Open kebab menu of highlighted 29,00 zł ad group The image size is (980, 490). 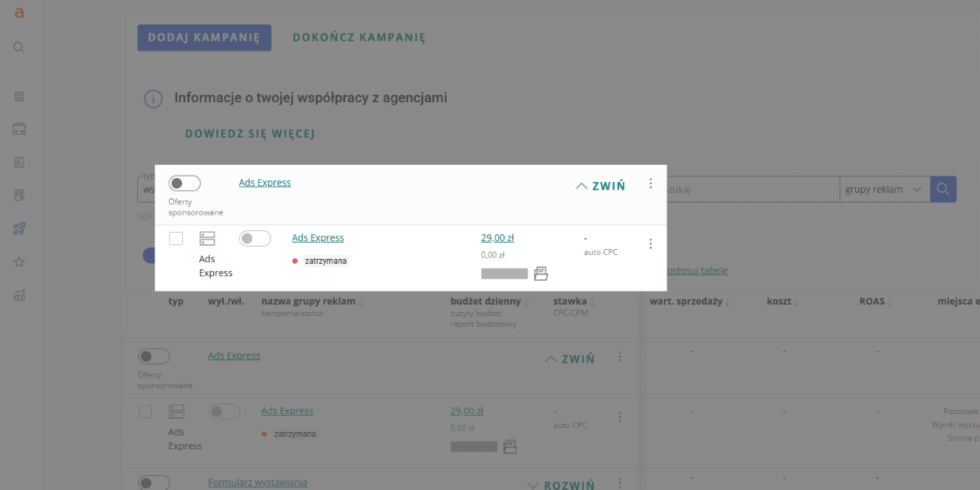point(651,243)
